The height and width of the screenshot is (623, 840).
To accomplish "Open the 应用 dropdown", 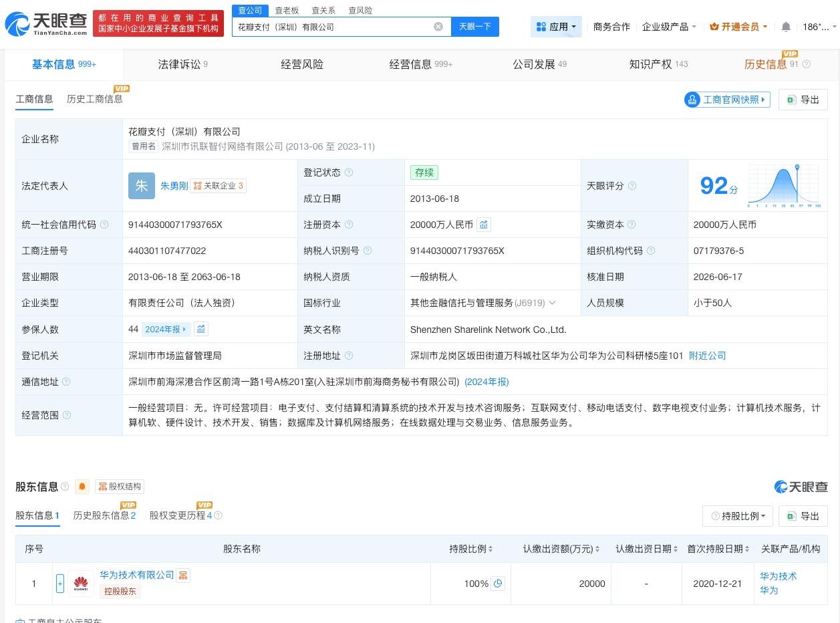I will (x=557, y=27).
